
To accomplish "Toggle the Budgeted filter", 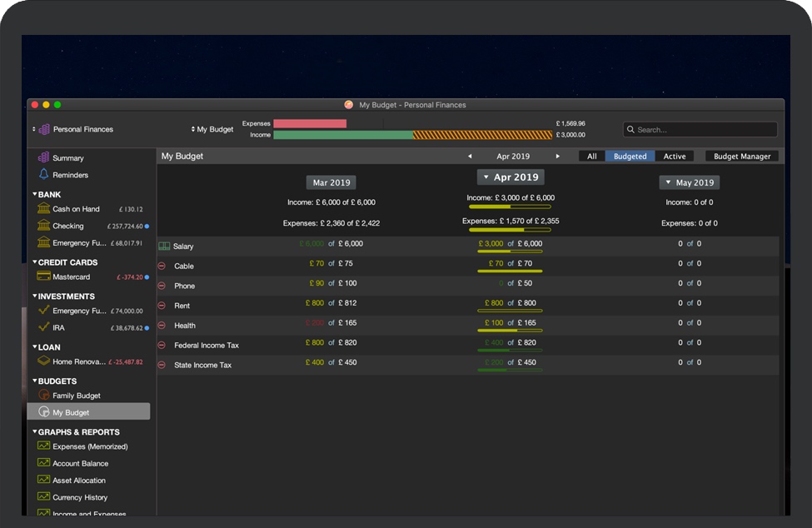I will point(630,156).
